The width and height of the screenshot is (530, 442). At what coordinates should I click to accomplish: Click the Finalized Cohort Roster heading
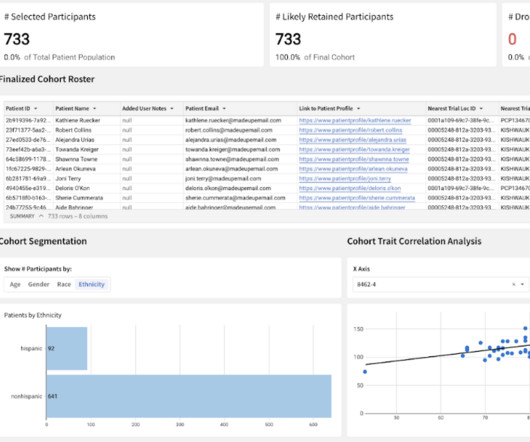[47, 79]
